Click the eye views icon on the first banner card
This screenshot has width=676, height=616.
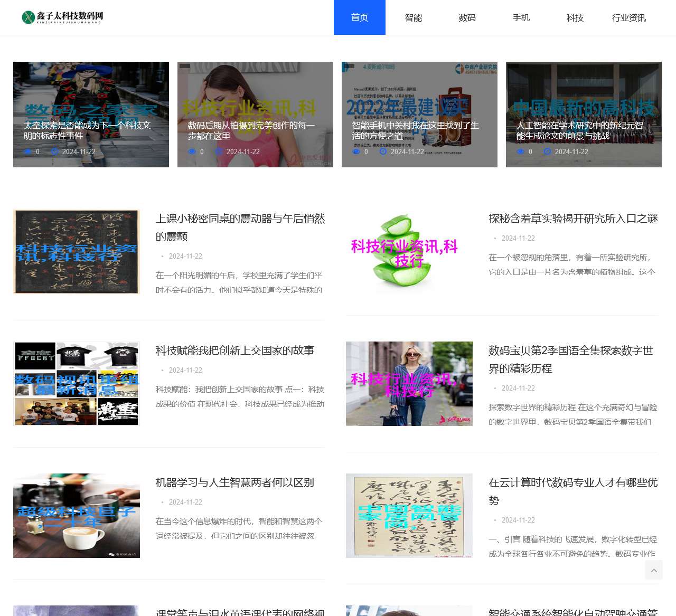[x=27, y=151]
